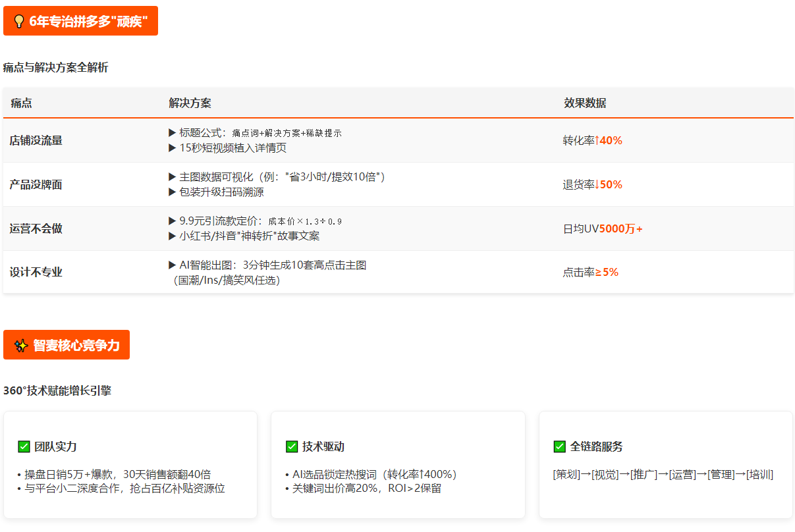Click the triangle bullet before 小红书/抖音 故事文案

point(173,236)
